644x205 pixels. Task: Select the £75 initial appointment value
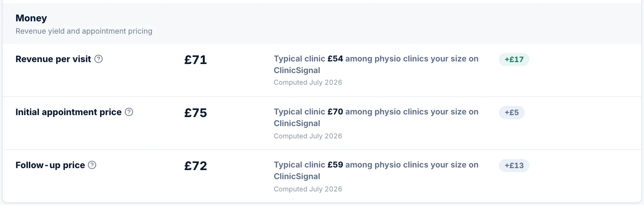[x=195, y=113]
